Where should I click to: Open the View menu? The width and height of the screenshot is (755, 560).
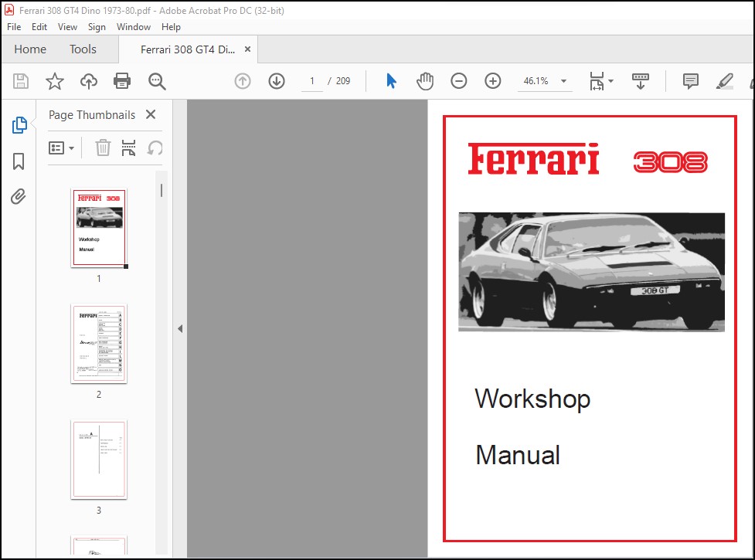point(67,27)
